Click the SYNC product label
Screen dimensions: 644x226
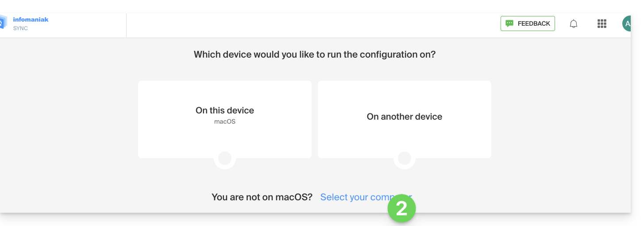pyautogui.click(x=20, y=28)
